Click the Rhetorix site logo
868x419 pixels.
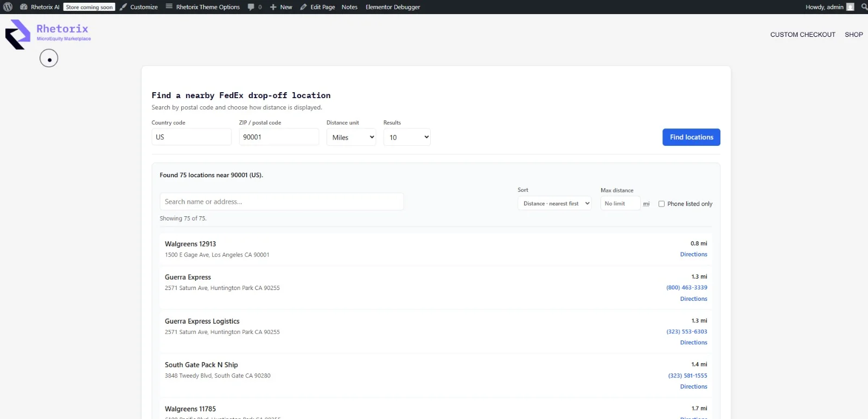tap(48, 34)
